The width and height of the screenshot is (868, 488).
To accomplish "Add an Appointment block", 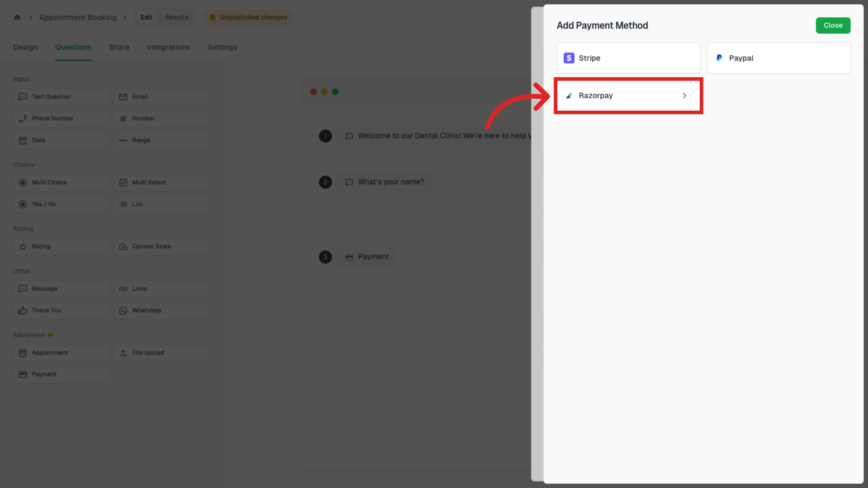I will 61,353.
